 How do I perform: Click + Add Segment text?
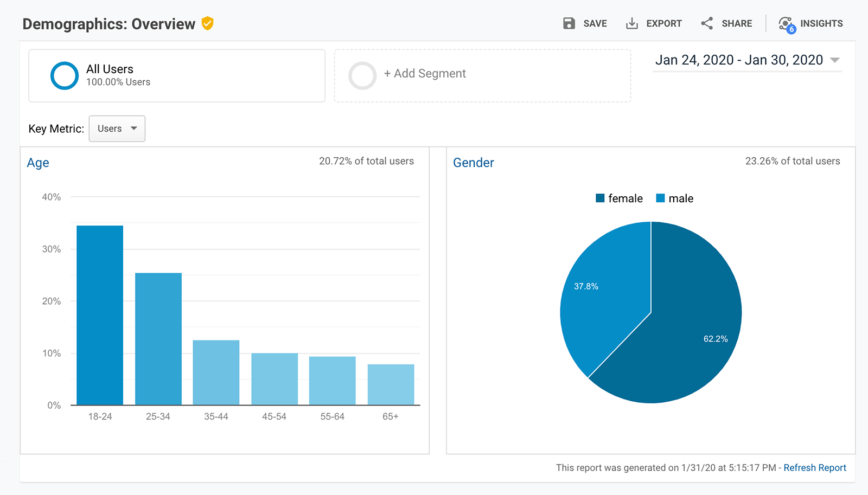click(x=425, y=73)
